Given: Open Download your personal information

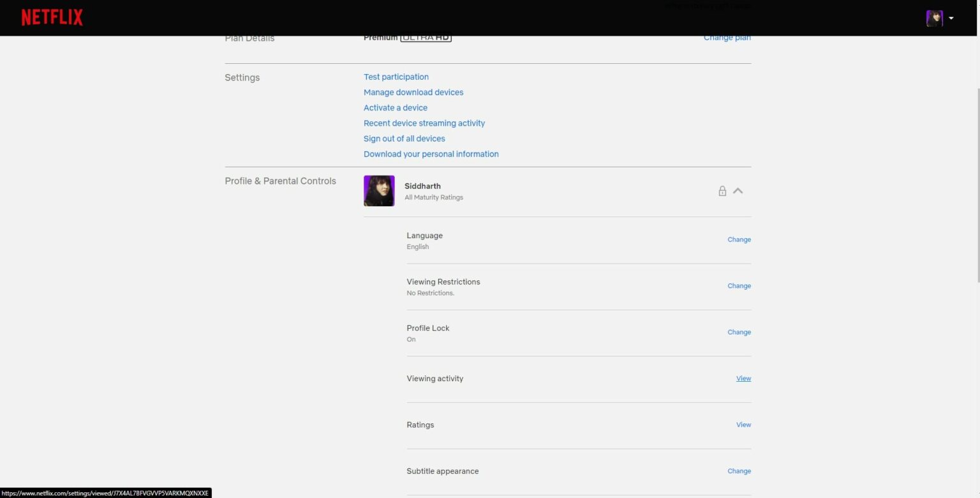Looking at the screenshot, I should [431, 154].
